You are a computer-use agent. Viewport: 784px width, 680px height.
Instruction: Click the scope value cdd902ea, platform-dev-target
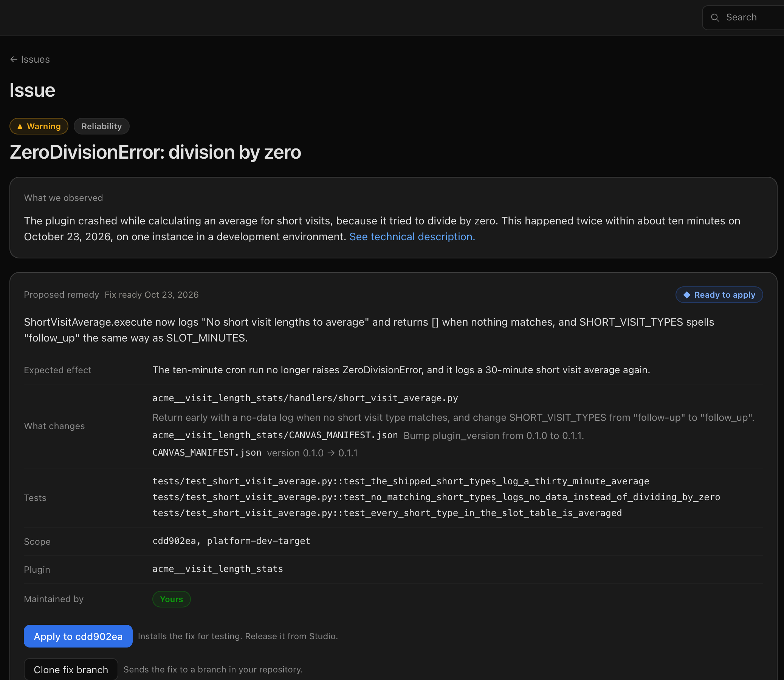pos(232,541)
